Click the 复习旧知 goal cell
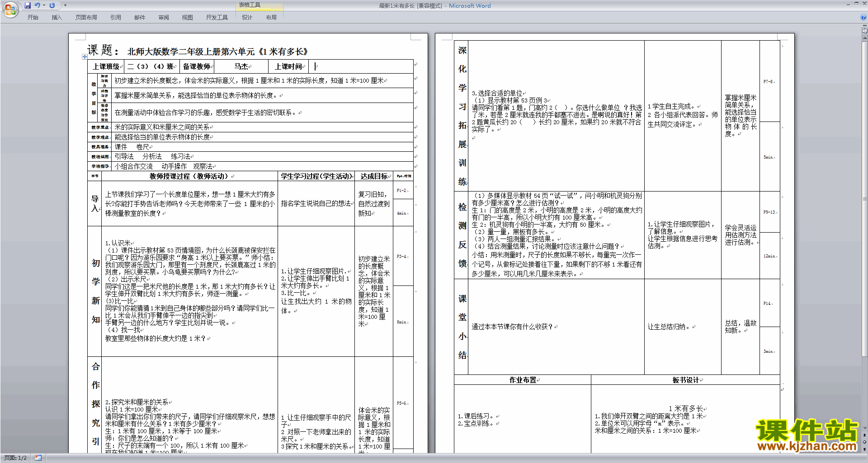 click(373, 204)
